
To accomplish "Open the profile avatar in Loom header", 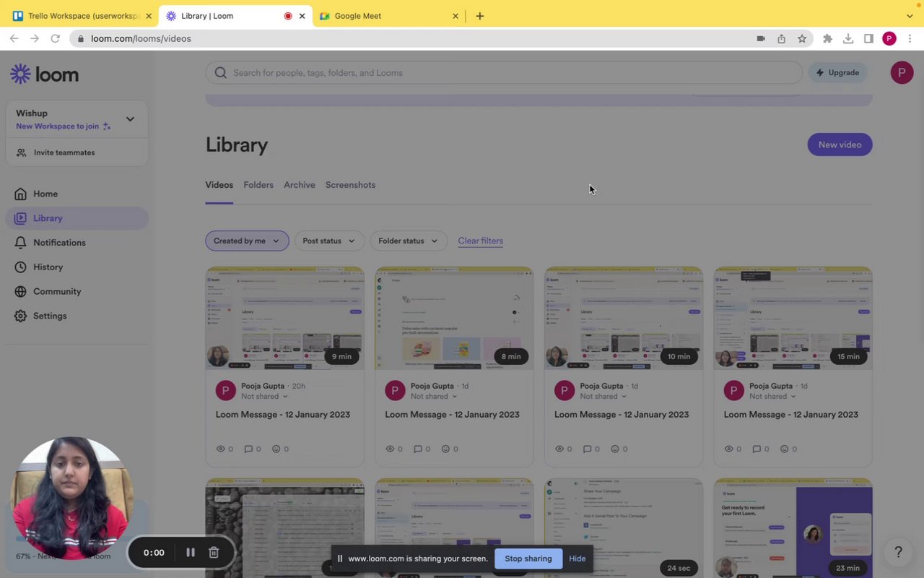I will point(902,72).
